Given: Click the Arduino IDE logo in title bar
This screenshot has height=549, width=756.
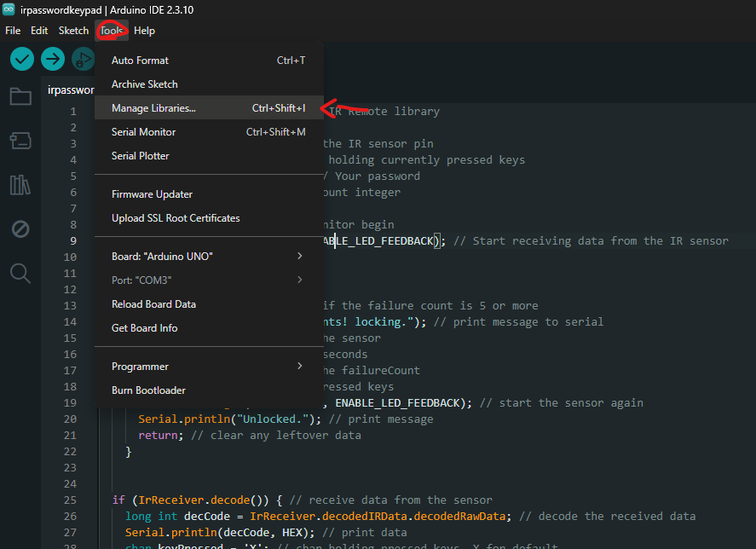Looking at the screenshot, I should (x=9, y=9).
